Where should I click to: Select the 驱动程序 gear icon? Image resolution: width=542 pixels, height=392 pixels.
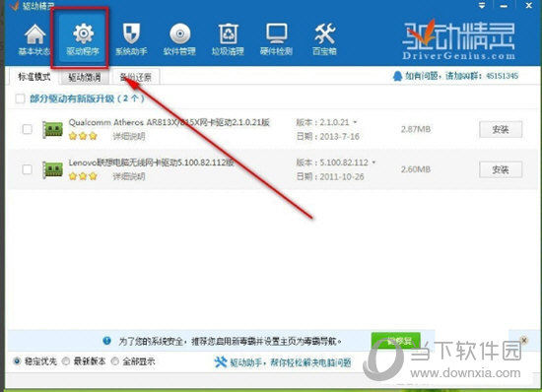coord(83,33)
